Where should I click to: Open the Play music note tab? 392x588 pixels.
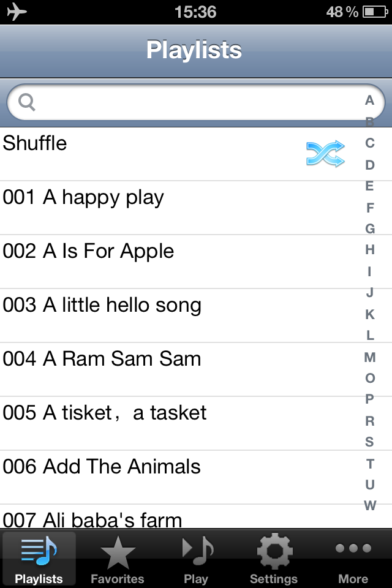[196, 559]
